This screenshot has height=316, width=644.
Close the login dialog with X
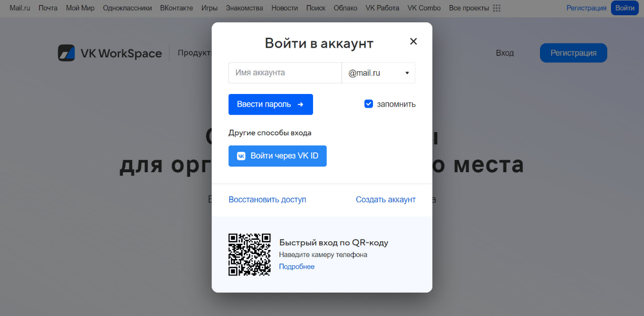click(413, 42)
